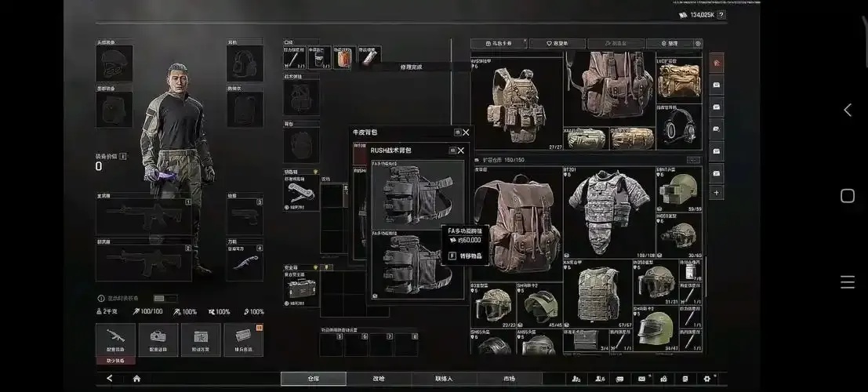Screen dimensions: 868x392
Task: Select the LBCR gold pack in stash
Action: [679, 80]
